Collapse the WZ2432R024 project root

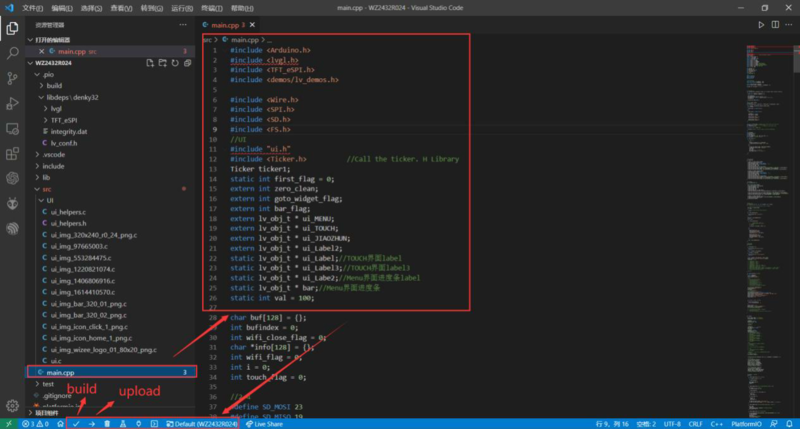(x=31, y=63)
